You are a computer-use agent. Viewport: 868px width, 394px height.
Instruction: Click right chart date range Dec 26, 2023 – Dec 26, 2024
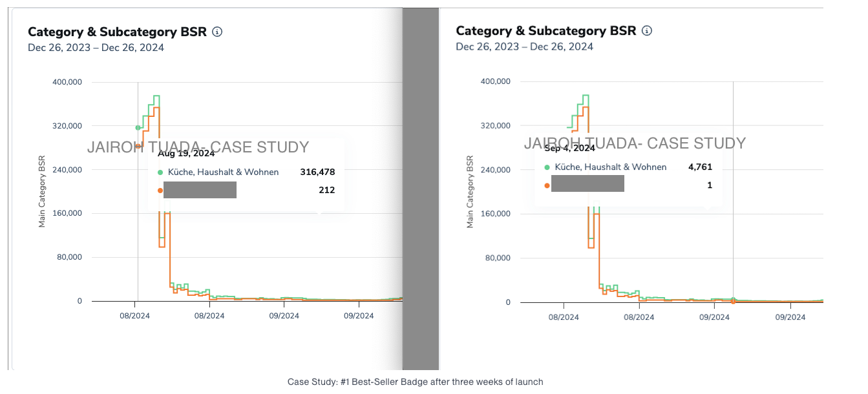tap(525, 47)
